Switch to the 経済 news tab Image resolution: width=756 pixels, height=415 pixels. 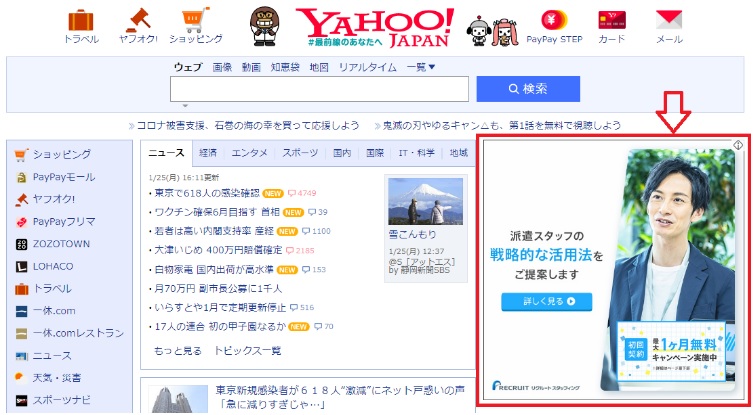pos(208,153)
